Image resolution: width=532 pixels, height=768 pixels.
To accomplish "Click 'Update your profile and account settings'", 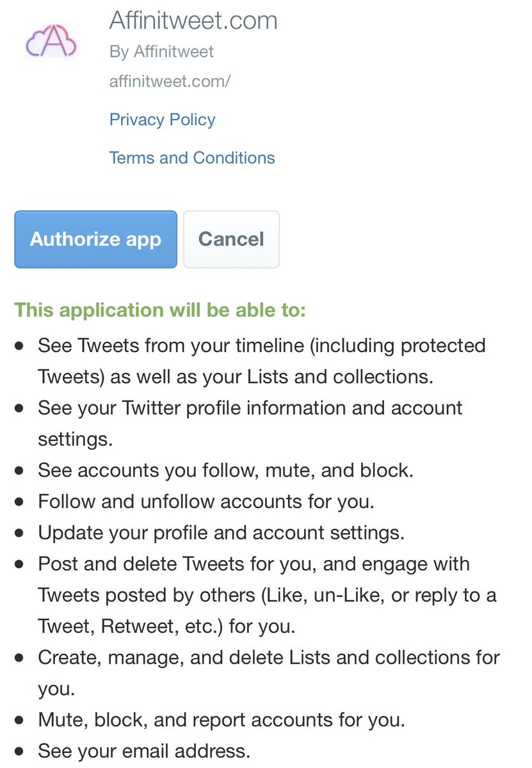I will (222, 532).
